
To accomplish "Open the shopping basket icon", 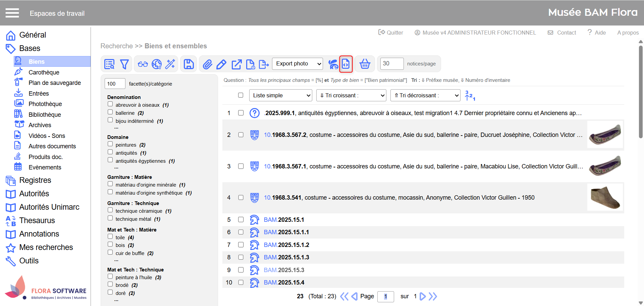I will (x=365, y=64).
